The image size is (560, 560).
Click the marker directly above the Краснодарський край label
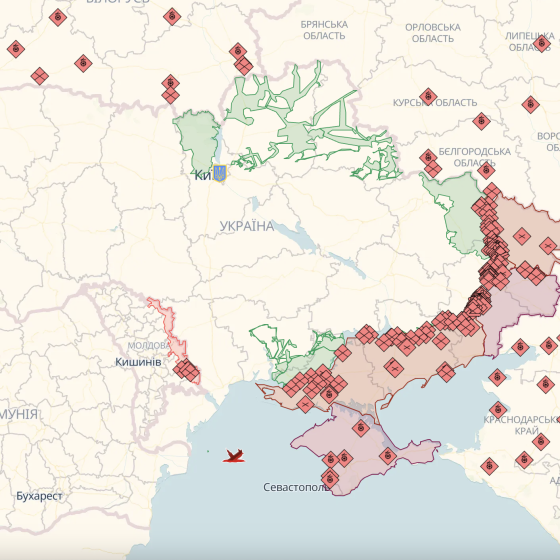[498, 410]
